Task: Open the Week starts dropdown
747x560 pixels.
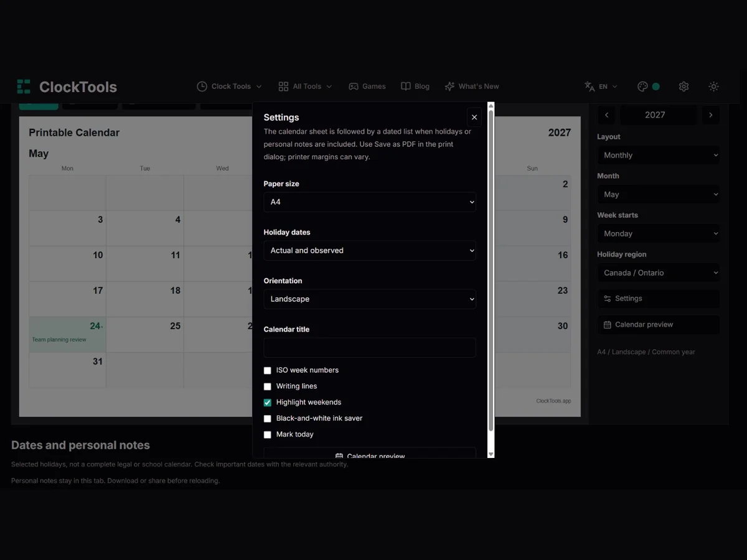Action: coord(659,234)
